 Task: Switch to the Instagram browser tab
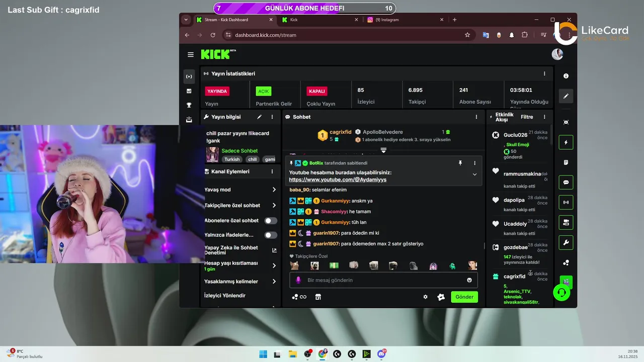[x=406, y=20]
